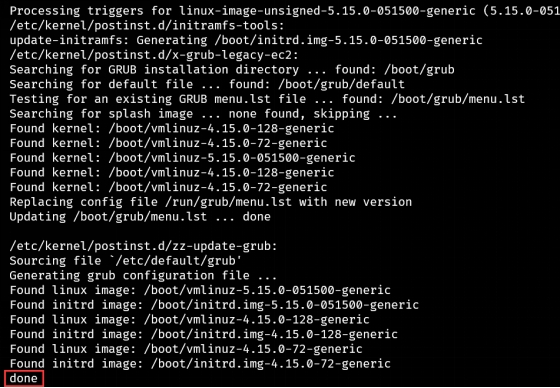Click 'Updating /boot/grub/menu.lst ... done' line
The width and height of the screenshot is (560, 388).
[x=140, y=217]
